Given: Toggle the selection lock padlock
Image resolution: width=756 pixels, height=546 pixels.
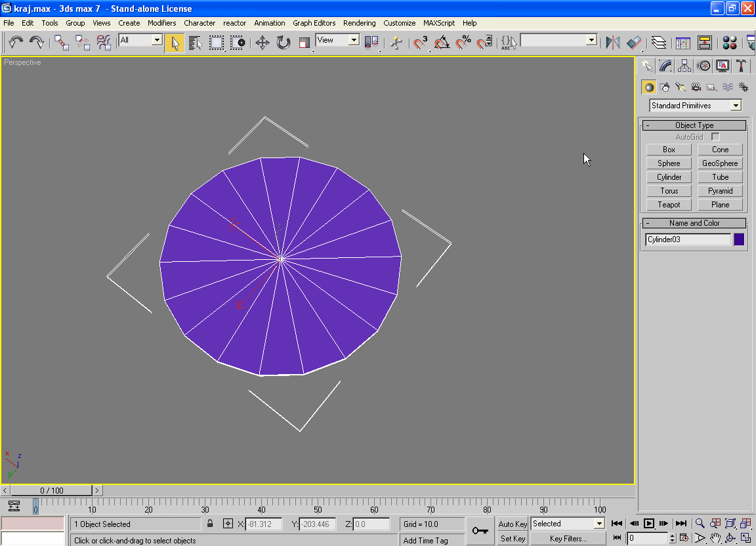Looking at the screenshot, I should click(x=210, y=524).
